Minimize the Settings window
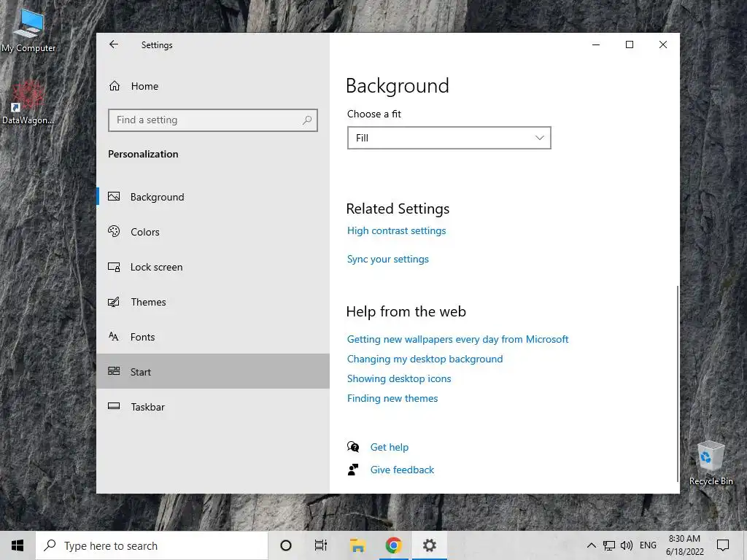 [x=596, y=44]
